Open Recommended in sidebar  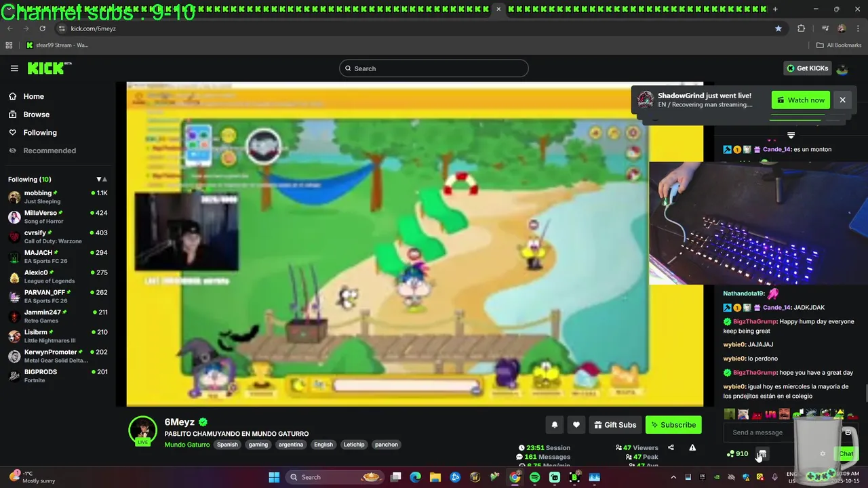tap(50, 150)
